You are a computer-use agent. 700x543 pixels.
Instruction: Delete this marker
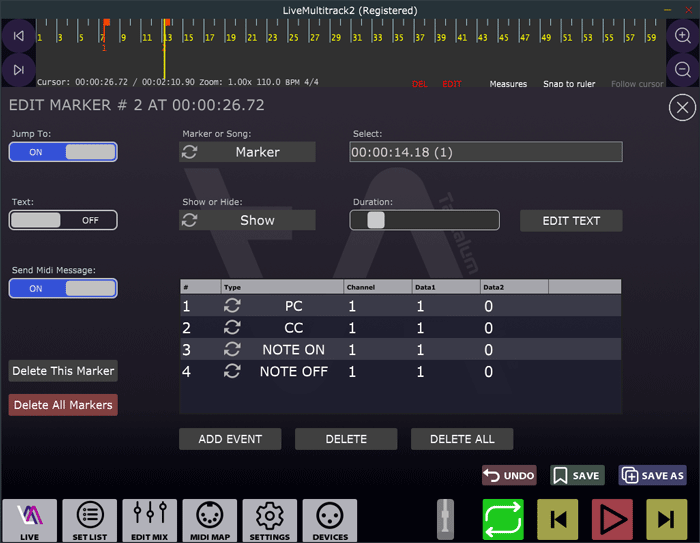click(x=63, y=371)
